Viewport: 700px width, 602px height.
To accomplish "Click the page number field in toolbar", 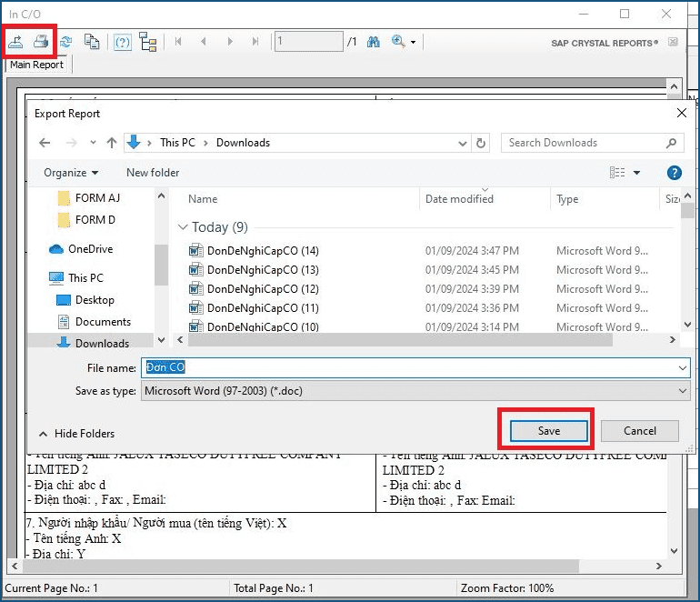I will click(x=309, y=42).
